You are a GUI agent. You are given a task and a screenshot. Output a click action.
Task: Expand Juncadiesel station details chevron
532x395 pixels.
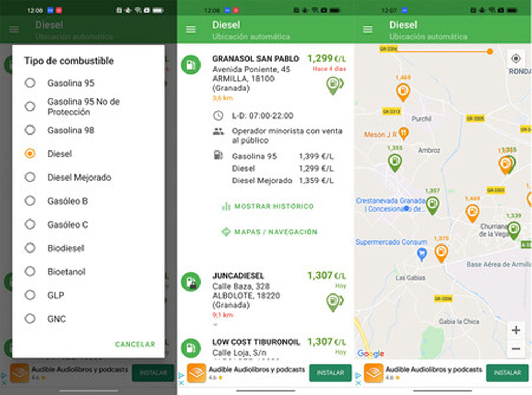click(215, 324)
